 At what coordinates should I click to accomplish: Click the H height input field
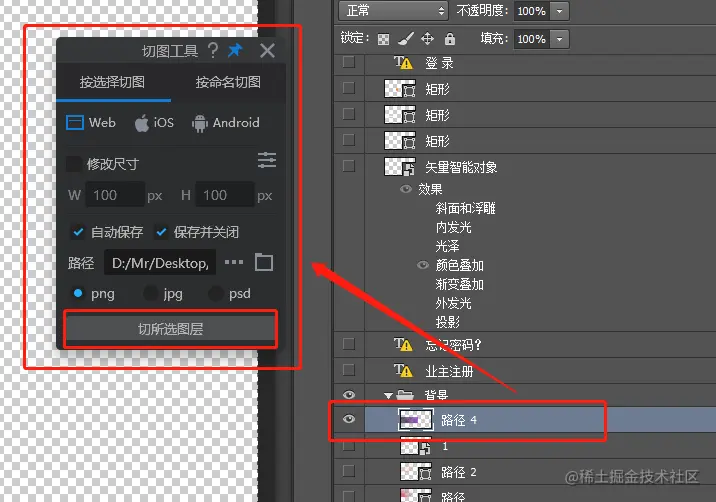225,195
